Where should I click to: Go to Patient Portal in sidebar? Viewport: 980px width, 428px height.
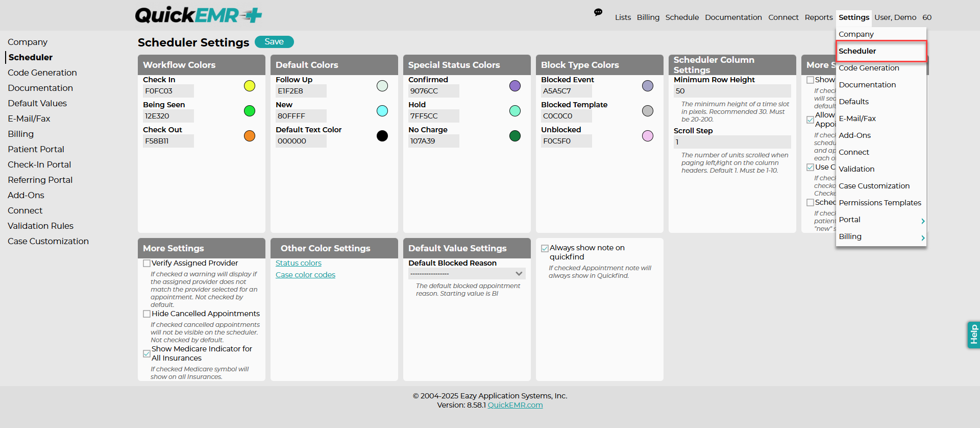click(36, 149)
